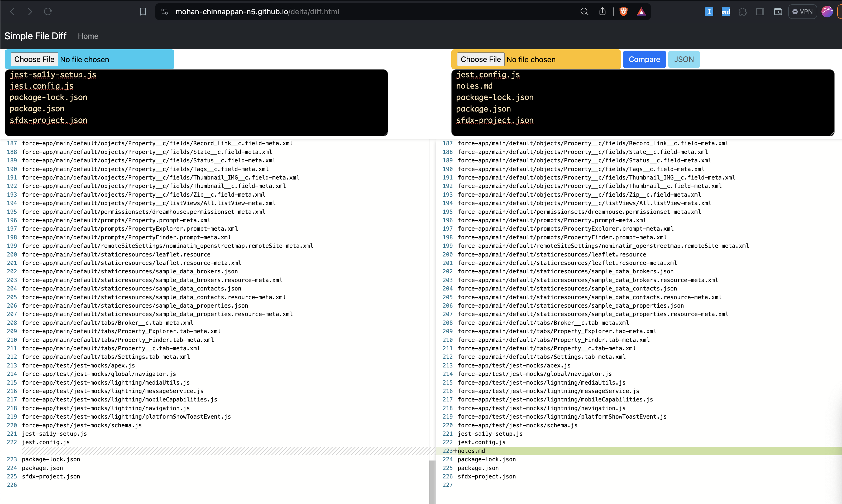Click left line 199 nominatim_openstreetmap remoteSite entry
Viewport: 842px width, 504px height.
click(x=168, y=246)
